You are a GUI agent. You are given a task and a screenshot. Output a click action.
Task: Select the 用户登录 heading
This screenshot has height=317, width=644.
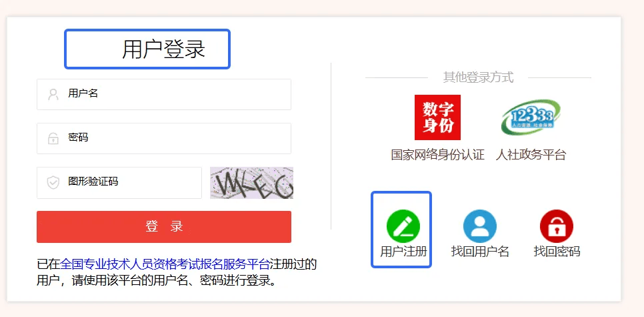tap(164, 49)
